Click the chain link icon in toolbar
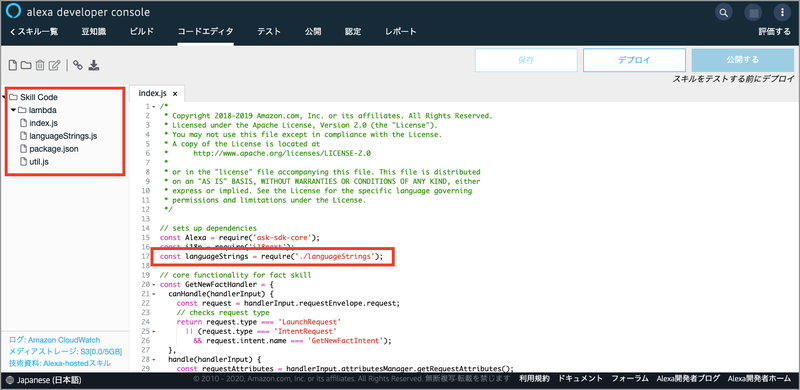Viewport: 800px width, 390px height. click(78, 65)
